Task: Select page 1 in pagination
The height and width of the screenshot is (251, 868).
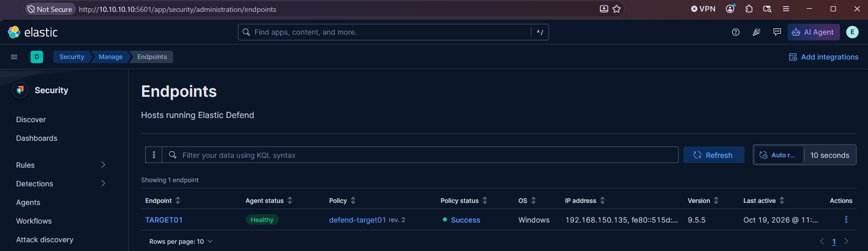Action: pyautogui.click(x=834, y=242)
